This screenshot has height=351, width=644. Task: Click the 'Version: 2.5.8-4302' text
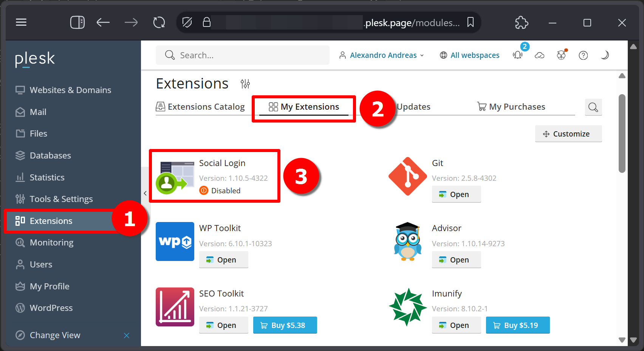[x=464, y=178]
